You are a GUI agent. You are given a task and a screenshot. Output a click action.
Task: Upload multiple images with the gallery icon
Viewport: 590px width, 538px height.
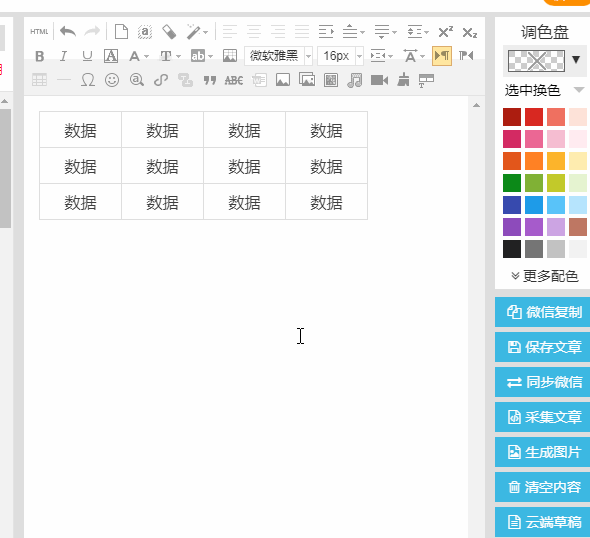pos(307,80)
